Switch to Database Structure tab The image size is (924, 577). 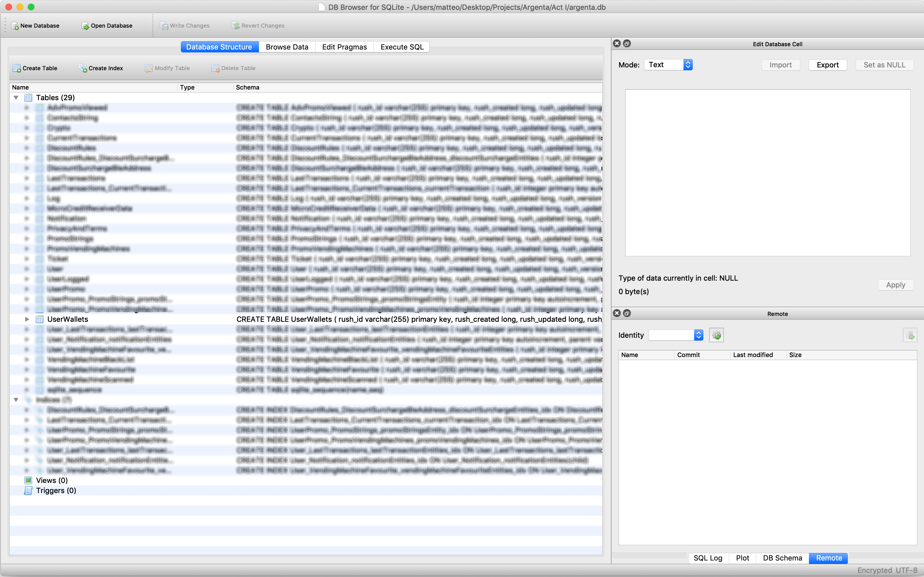click(220, 47)
